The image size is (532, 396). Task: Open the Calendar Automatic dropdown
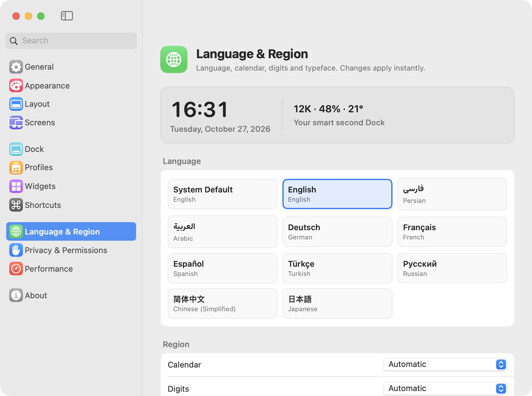pos(445,364)
